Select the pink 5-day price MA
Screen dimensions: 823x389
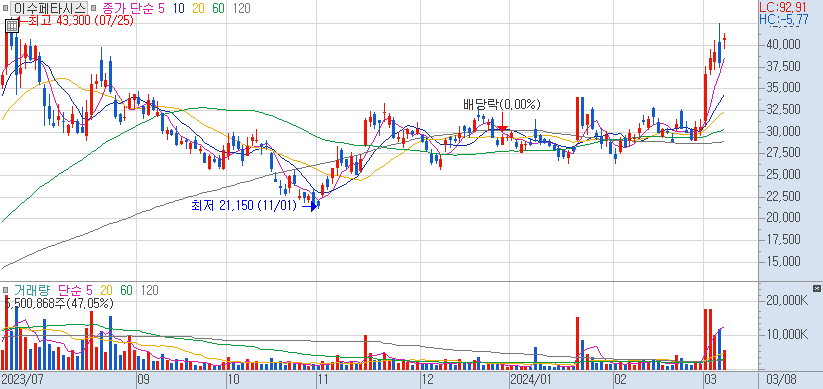[160, 8]
